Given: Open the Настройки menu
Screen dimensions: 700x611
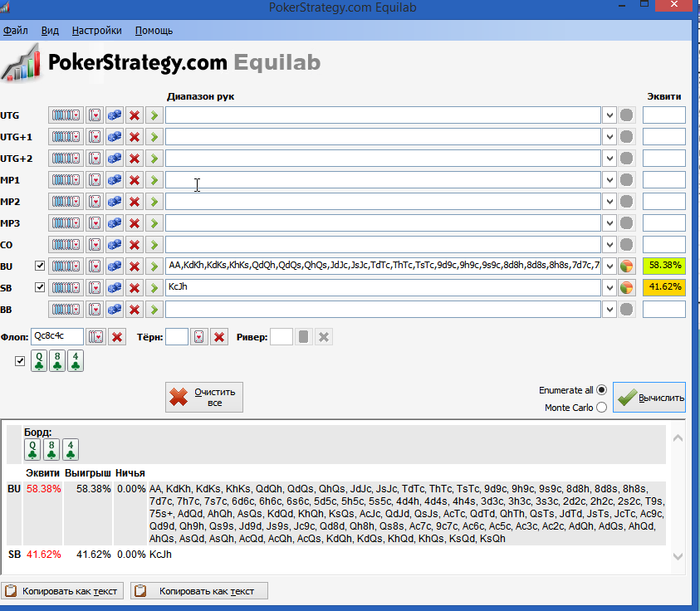Looking at the screenshot, I should point(97,31).
